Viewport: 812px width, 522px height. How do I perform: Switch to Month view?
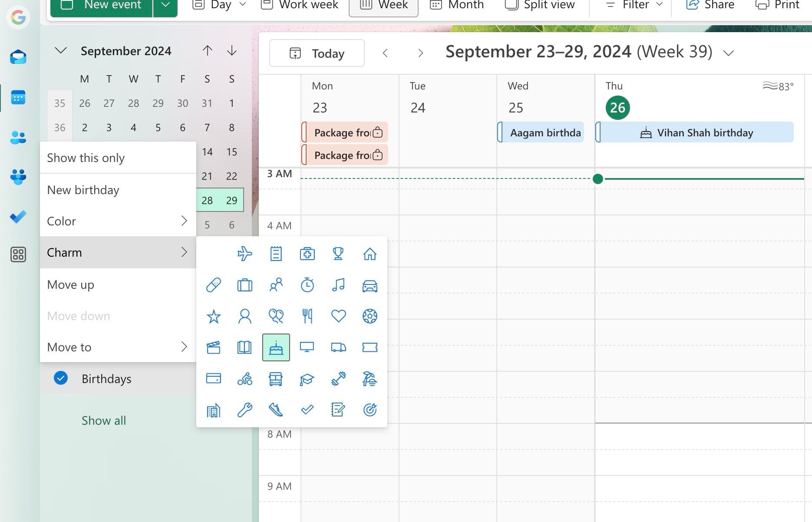point(457,5)
